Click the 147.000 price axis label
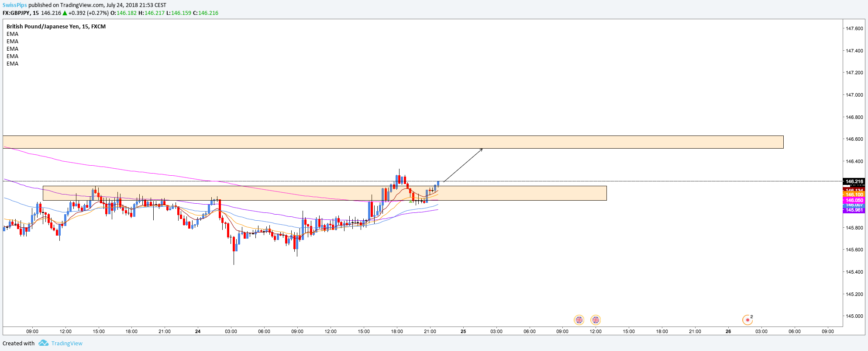 tap(854, 95)
